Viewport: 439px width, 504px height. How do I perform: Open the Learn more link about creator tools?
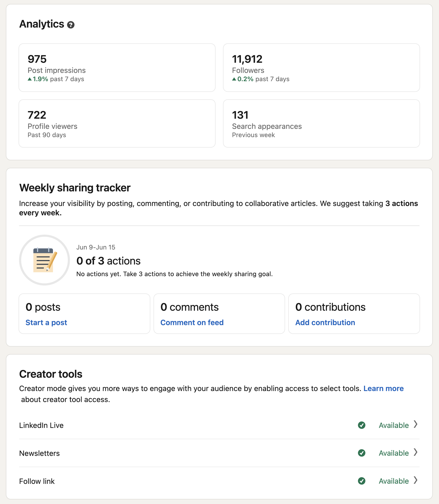[383, 388]
